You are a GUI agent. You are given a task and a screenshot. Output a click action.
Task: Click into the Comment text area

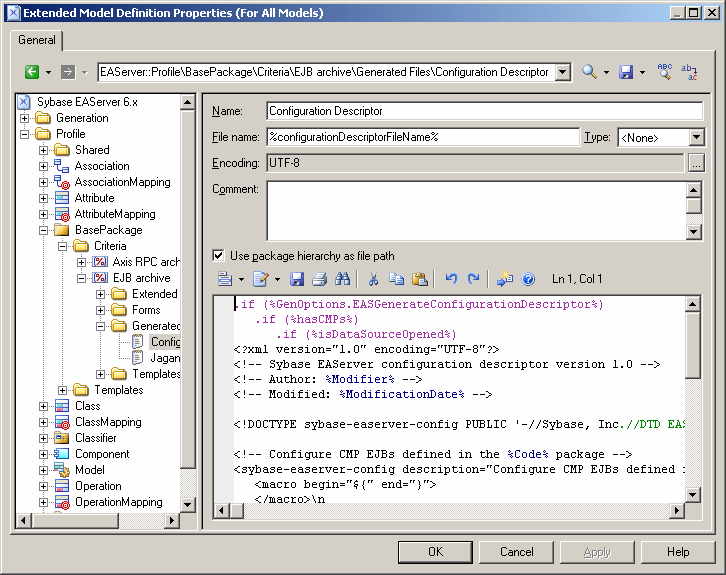(x=477, y=211)
